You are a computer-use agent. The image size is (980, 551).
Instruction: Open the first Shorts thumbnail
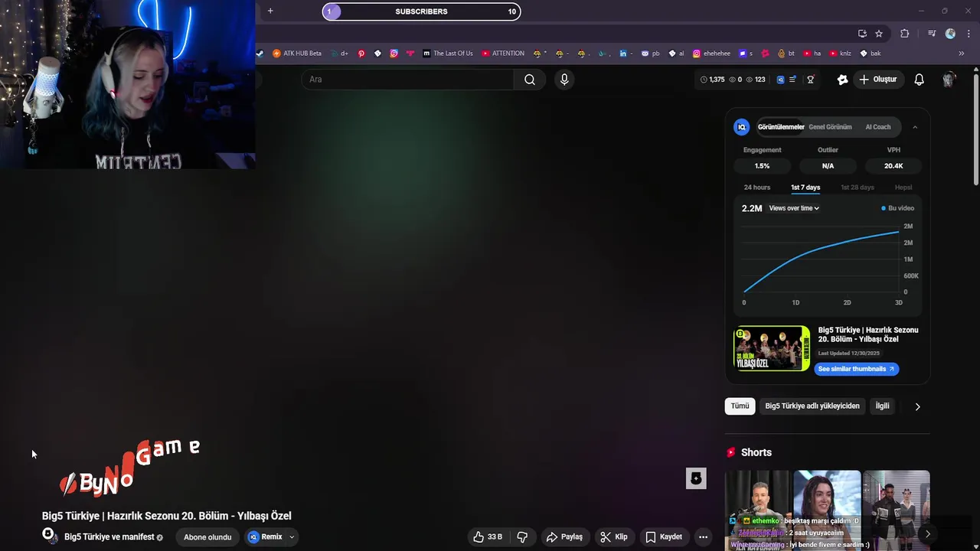pyautogui.click(x=758, y=510)
